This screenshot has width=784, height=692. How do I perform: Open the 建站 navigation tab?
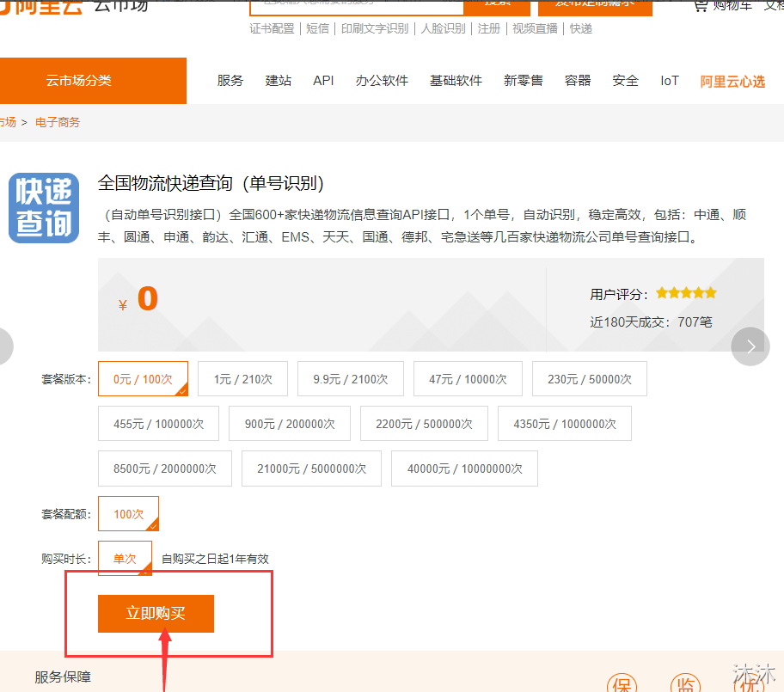[278, 81]
